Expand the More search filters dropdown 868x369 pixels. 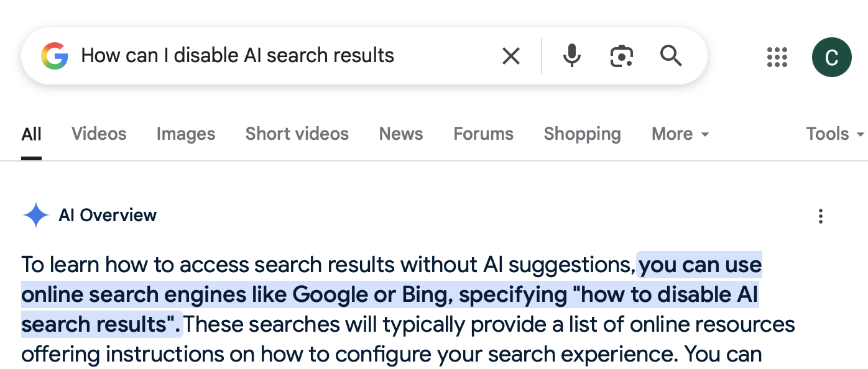coord(680,134)
